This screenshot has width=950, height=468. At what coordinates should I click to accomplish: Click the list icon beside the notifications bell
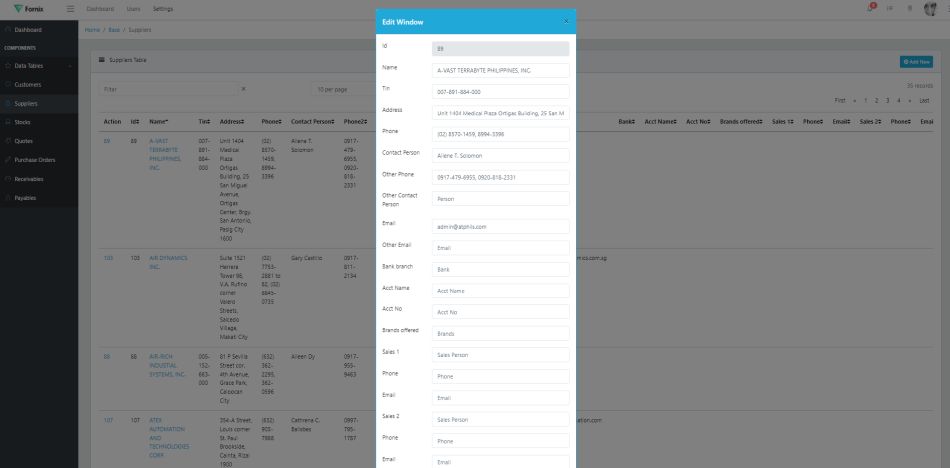click(890, 8)
